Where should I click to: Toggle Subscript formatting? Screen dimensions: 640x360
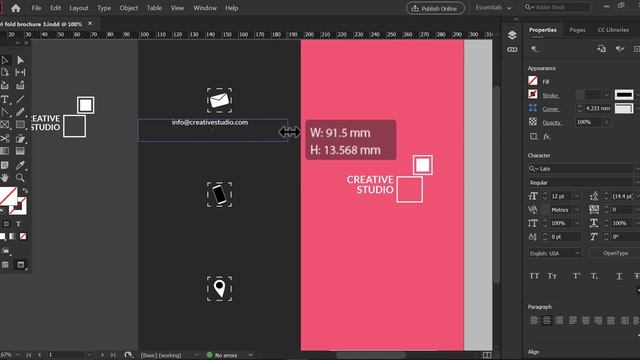point(594,276)
